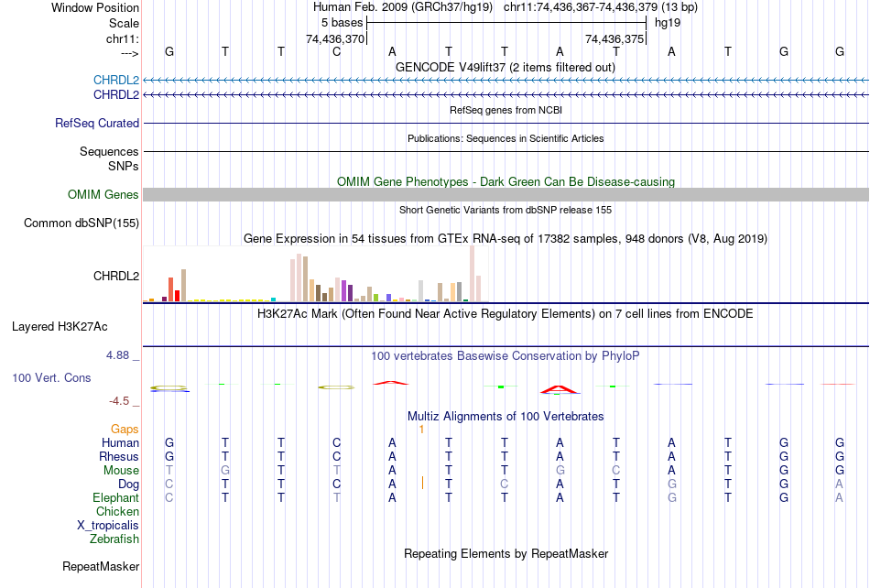Click the Chicken species label
Screen dimensions: 870x588
[x=117, y=511]
